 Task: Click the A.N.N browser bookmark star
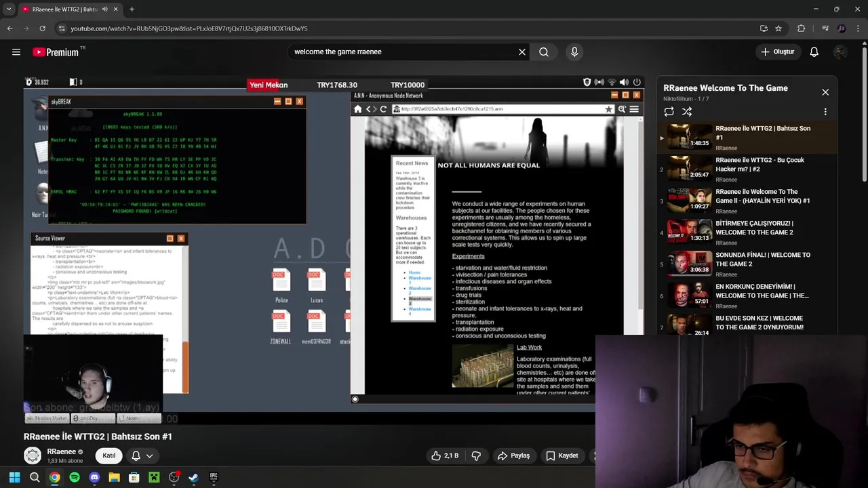tap(609, 109)
